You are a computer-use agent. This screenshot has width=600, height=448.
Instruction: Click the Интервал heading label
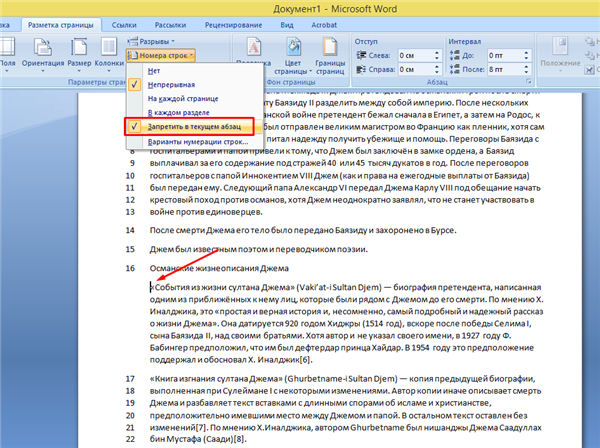point(465,41)
